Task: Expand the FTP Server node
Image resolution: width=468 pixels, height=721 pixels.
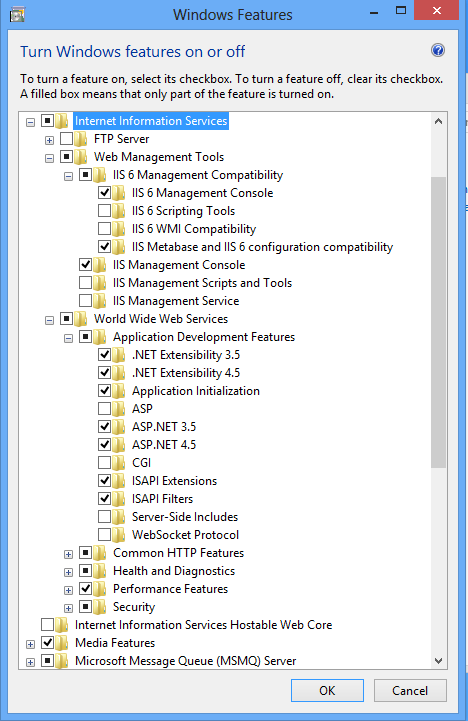Action: pos(49,140)
